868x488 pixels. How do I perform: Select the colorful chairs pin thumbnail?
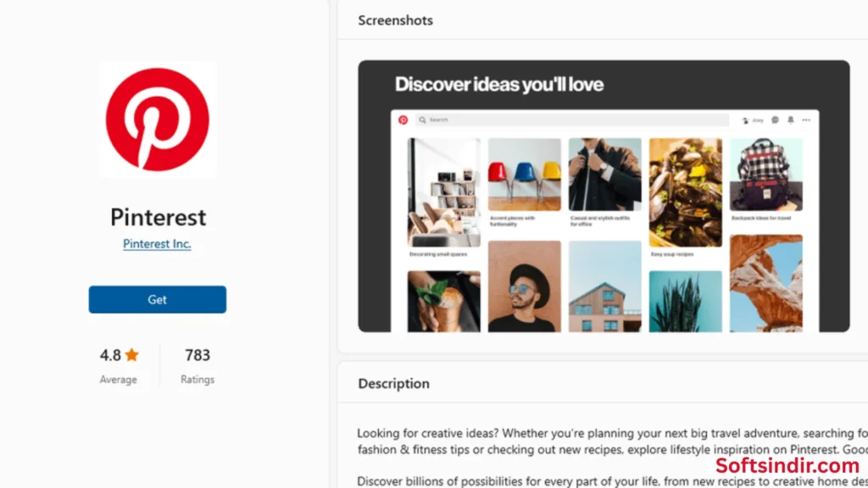click(x=524, y=175)
